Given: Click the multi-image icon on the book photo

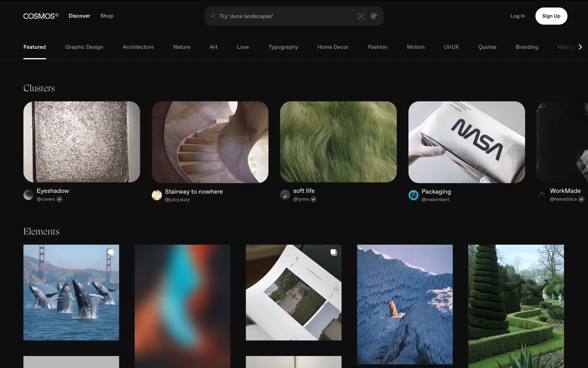Looking at the screenshot, I should pos(334,252).
